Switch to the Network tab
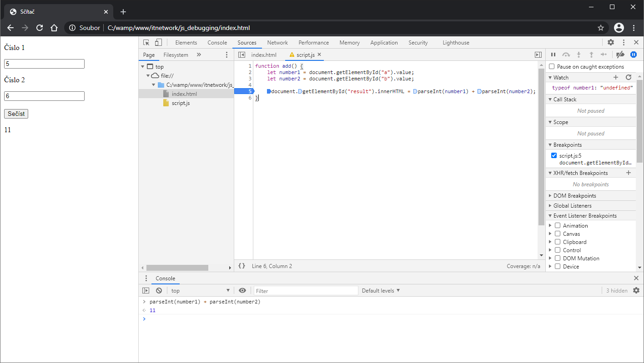The height and width of the screenshot is (363, 644). pos(277,43)
